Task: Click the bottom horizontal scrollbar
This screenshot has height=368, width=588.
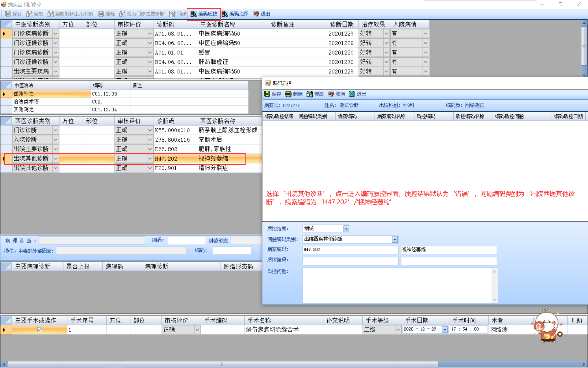Action: pyautogui.click(x=223, y=364)
